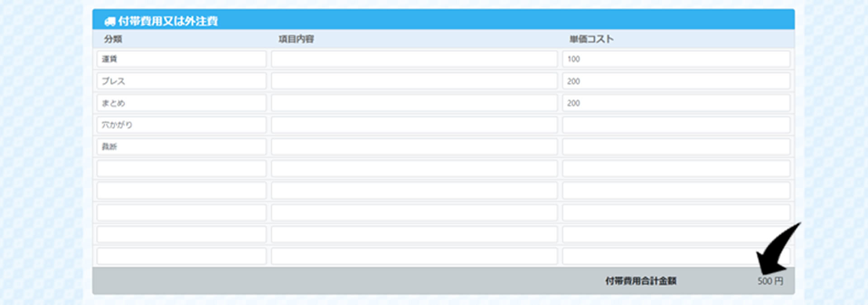
Task: Click the 穴かがり category input
Action: tap(181, 125)
